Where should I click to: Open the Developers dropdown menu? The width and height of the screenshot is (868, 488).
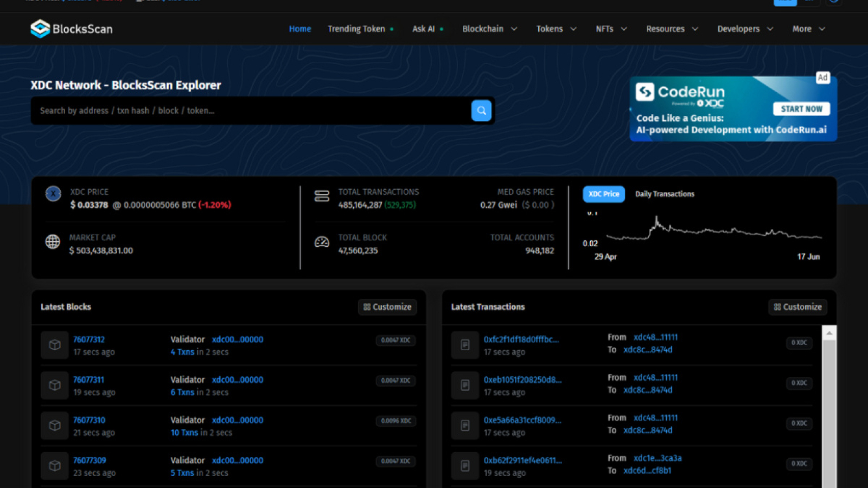pyautogui.click(x=745, y=29)
